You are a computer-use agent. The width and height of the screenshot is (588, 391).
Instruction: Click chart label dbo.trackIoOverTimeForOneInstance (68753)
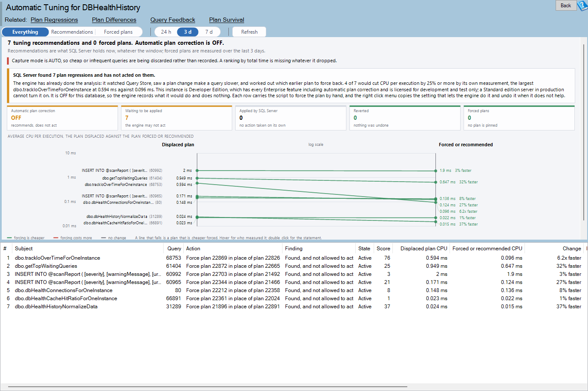coord(124,185)
